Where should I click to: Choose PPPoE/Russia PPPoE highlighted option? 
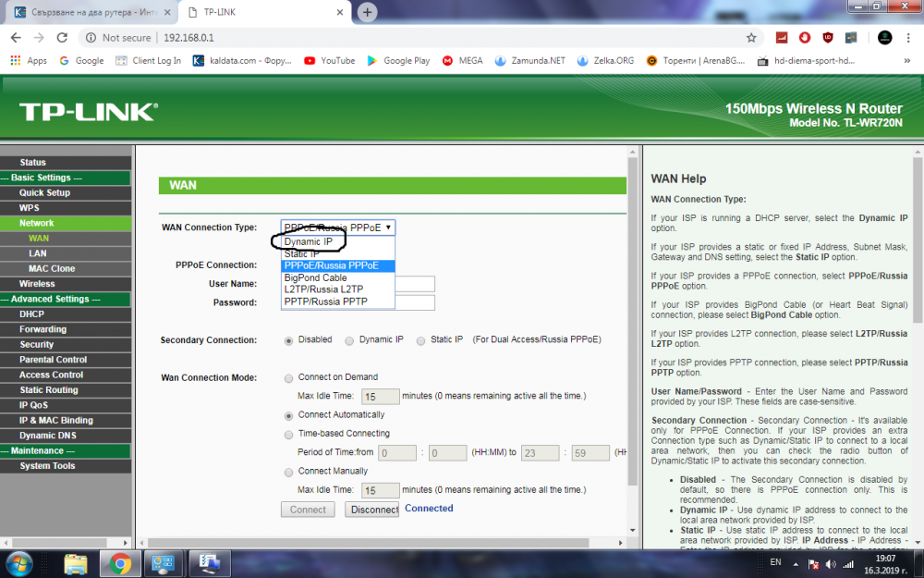coord(337,266)
